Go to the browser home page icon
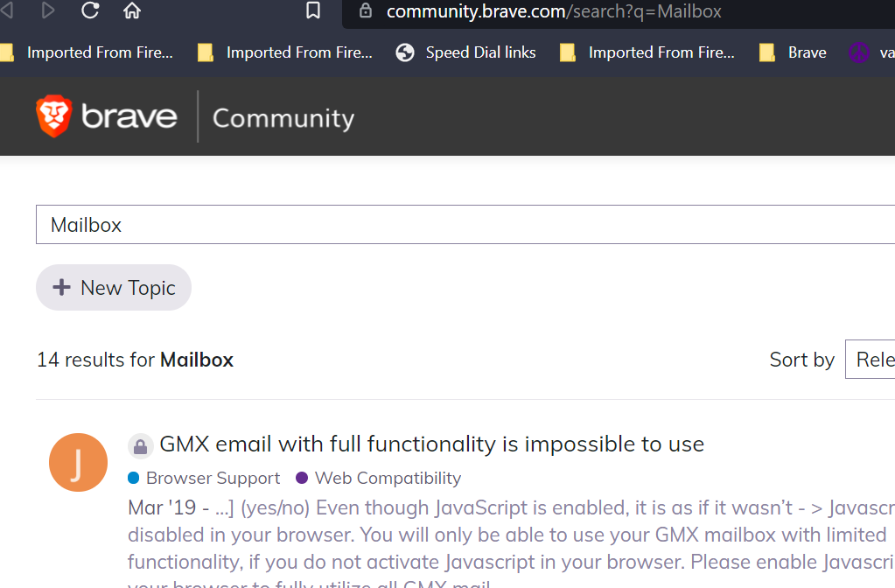 point(132,10)
